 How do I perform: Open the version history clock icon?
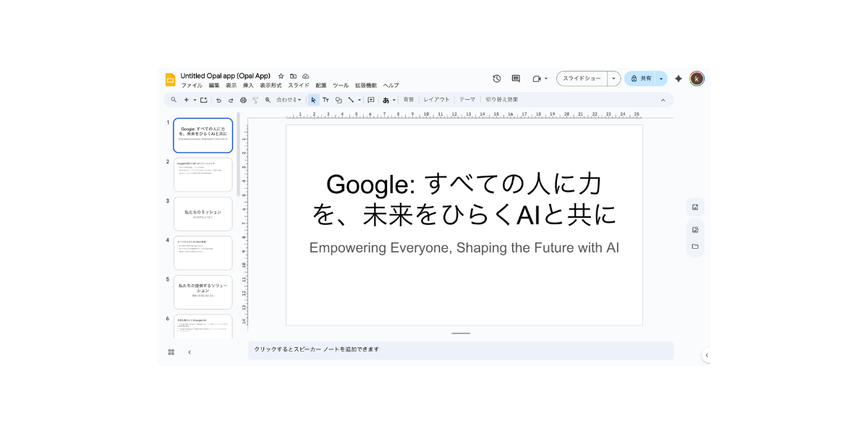pos(496,78)
